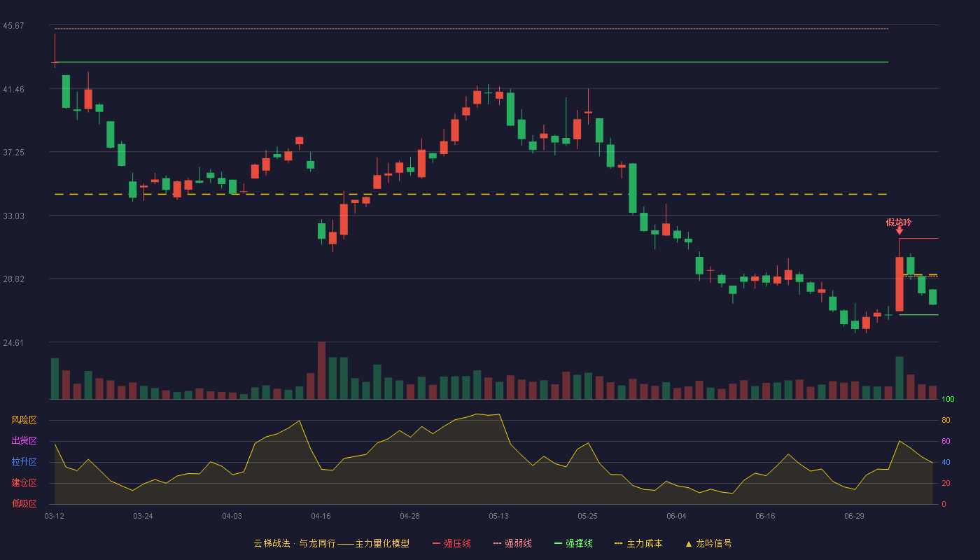The width and height of the screenshot is (980, 560).
Task: Click the 04-16 date label
Action: 321,516
